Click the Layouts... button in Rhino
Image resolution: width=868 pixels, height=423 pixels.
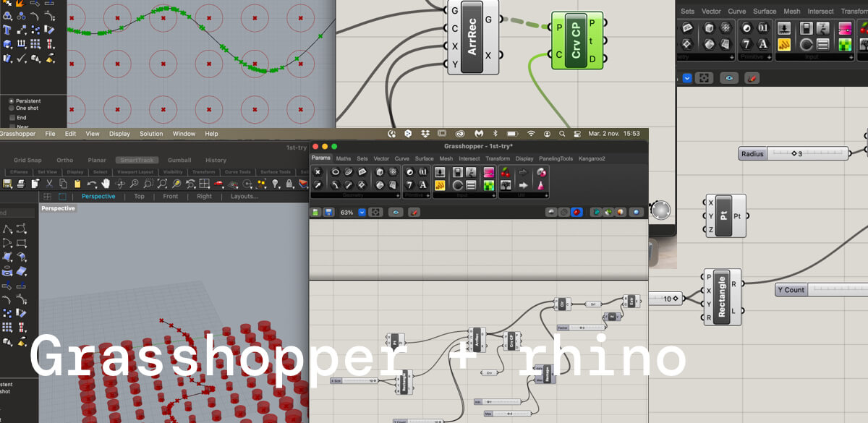pos(244,197)
